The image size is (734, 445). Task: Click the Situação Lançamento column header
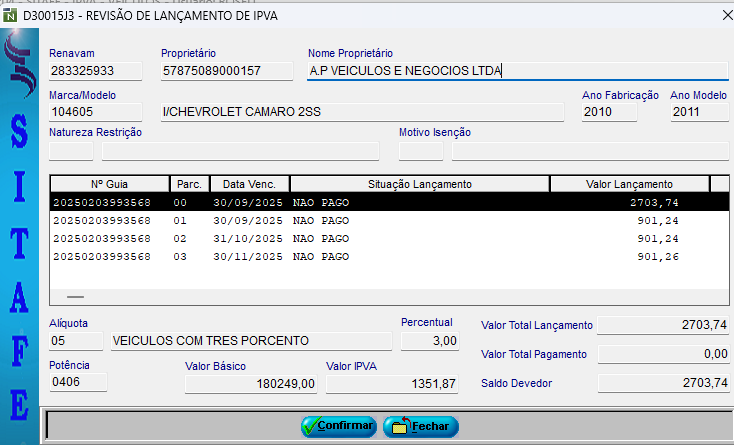tap(419, 184)
